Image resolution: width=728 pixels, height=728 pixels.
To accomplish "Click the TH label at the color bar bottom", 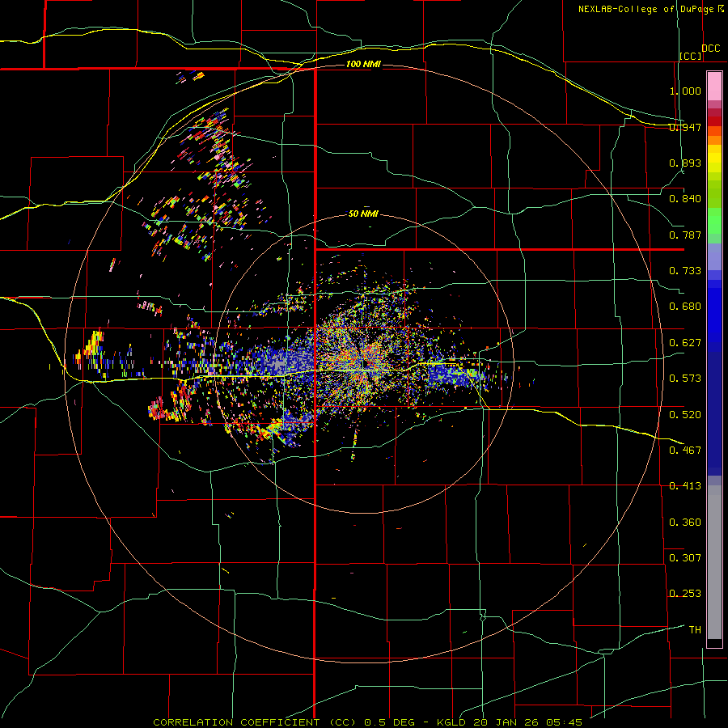I will click(695, 630).
